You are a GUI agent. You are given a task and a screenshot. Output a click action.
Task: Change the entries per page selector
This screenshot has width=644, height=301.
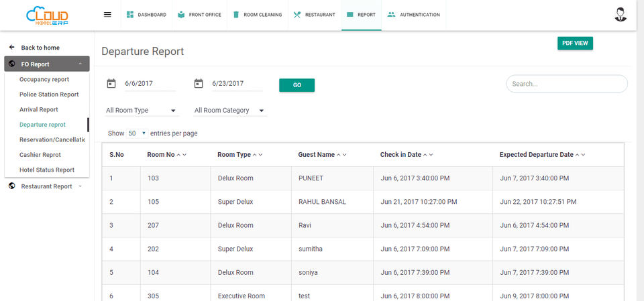(x=137, y=133)
